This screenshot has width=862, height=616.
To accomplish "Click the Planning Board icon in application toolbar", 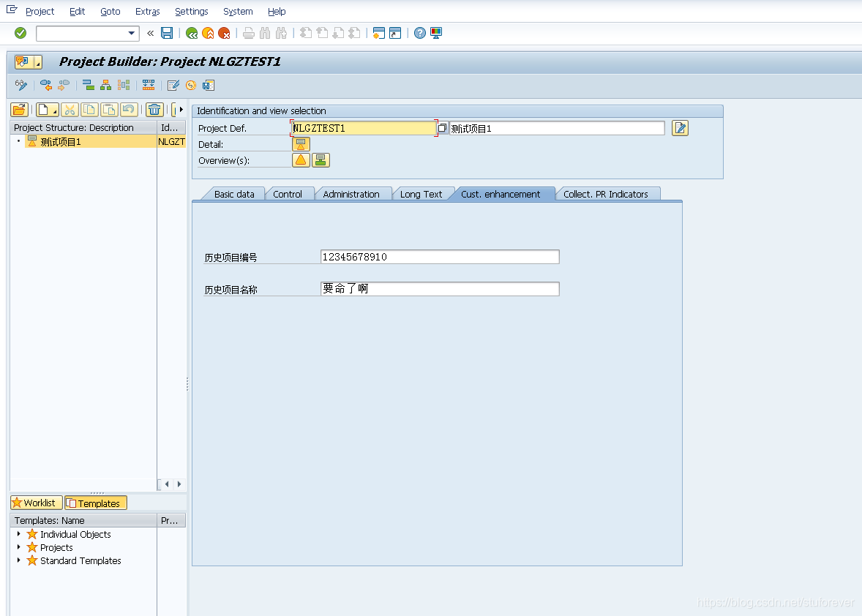I will pos(149,85).
